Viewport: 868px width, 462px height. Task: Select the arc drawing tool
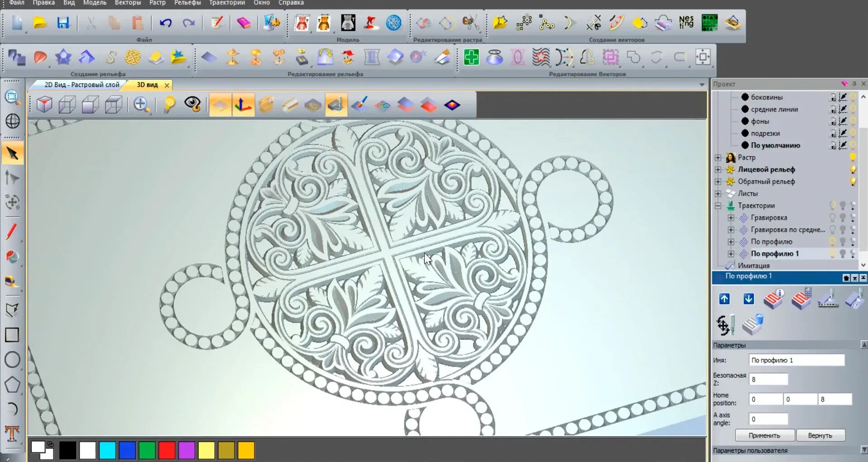point(12,409)
